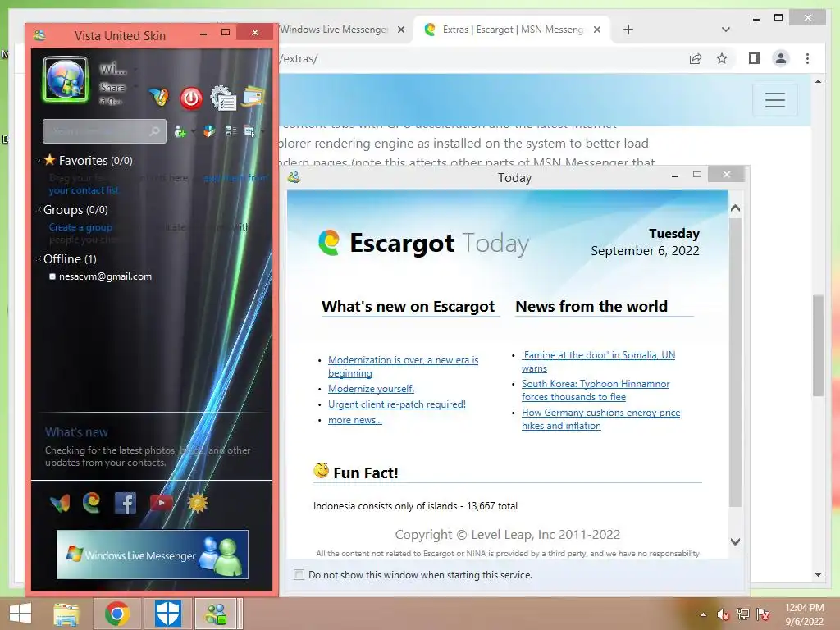Viewport: 840px width, 630px height.
Task: Click the more news... link
Action: coord(355,420)
